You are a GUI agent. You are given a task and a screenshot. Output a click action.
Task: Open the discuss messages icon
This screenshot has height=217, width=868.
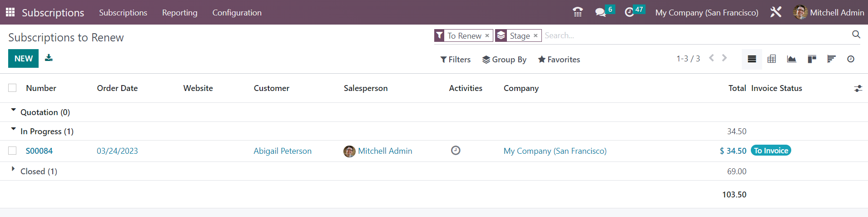(x=600, y=12)
